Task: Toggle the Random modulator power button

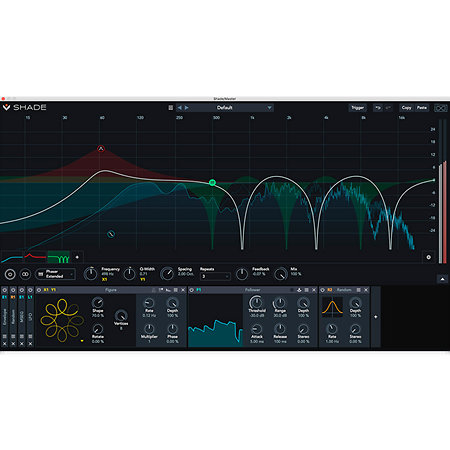Action: tap(322, 290)
